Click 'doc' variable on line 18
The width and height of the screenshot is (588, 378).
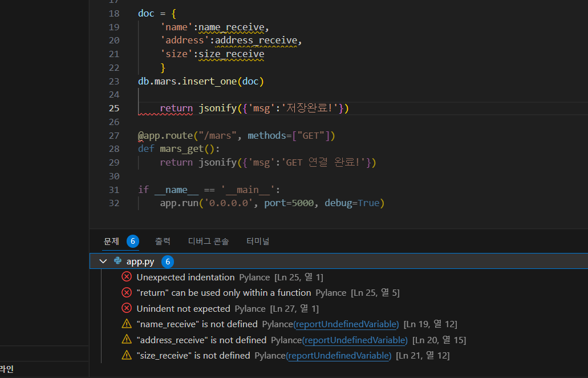pyautogui.click(x=146, y=14)
